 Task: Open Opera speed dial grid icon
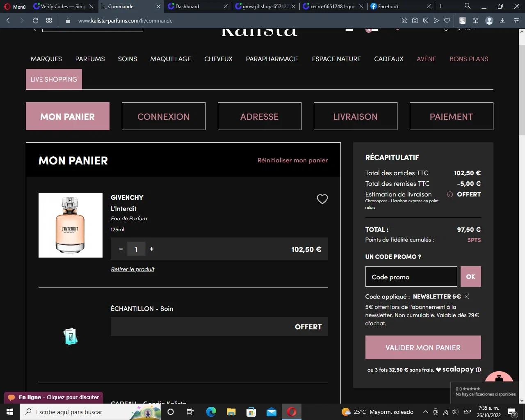pos(49,21)
